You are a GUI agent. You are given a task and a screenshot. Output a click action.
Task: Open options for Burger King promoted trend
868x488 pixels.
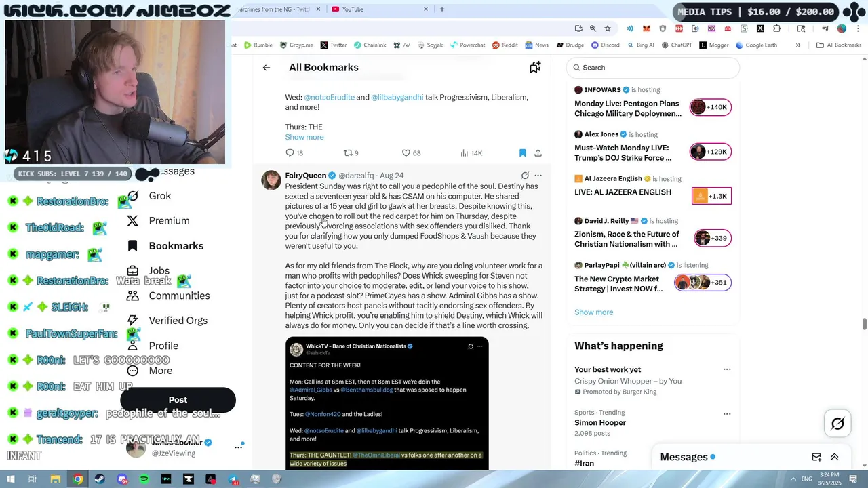pos(727,369)
